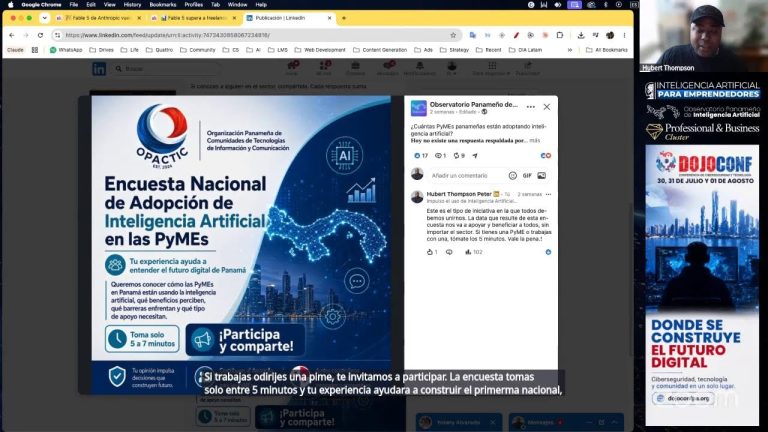Open the File menu
The width and height of the screenshot is (768, 432).
73,4
